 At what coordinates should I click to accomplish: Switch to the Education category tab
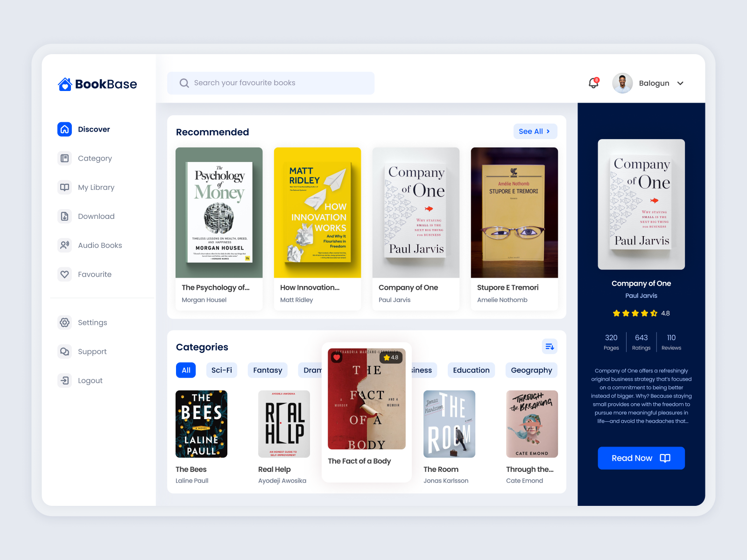(x=471, y=370)
